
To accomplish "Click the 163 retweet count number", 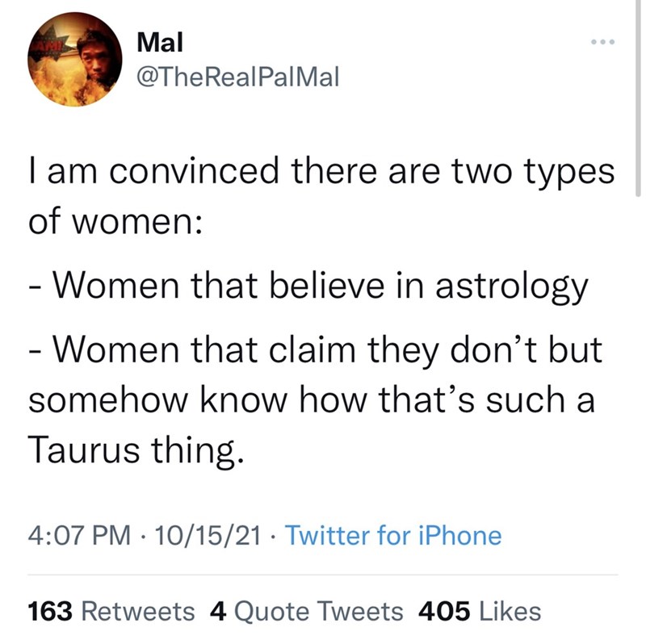I will [51, 612].
